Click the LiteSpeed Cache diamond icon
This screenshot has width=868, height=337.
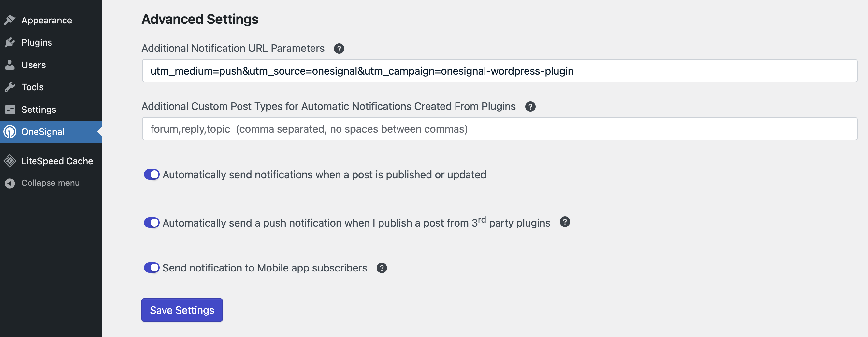coord(10,161)
